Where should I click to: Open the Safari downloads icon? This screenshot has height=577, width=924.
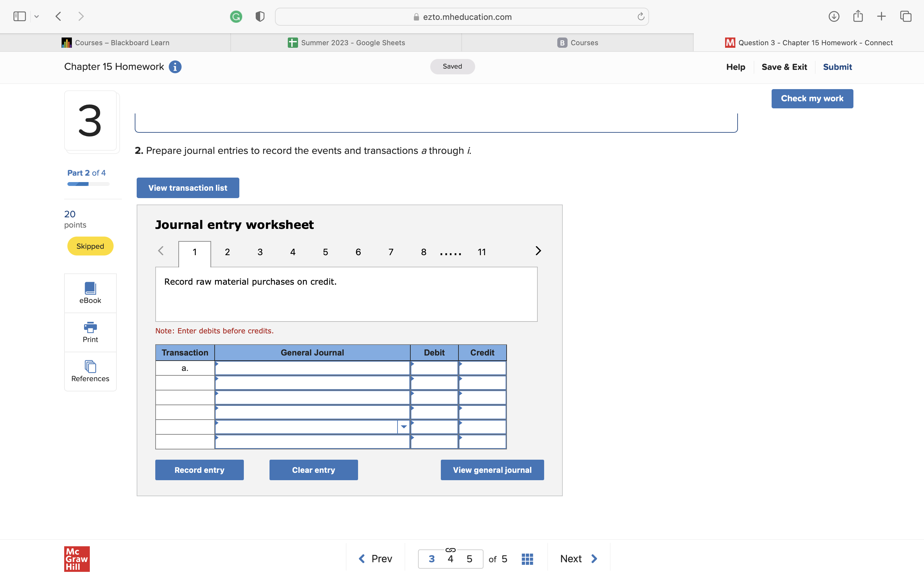pyautogui.click(x=834, y=16)
